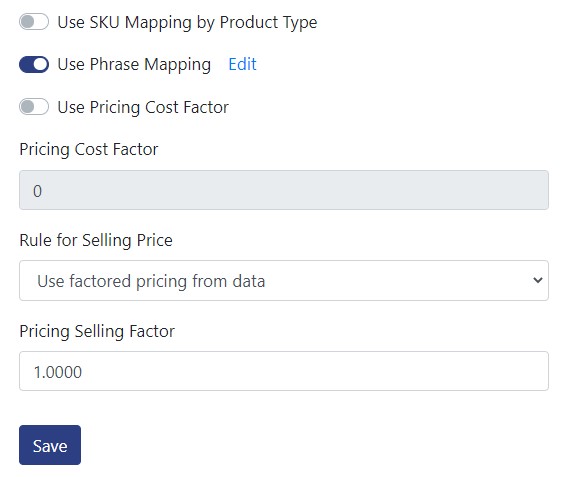Screen dimensions: 577x477
Task: Enable the Use Pricing Cost Factor switch
Action: click(34, 107)
